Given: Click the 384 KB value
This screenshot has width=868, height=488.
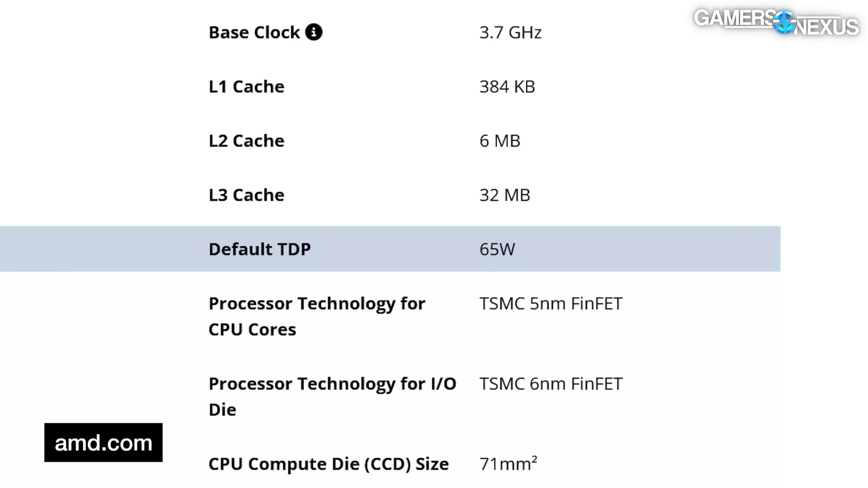Looking at the screenshot, I should [507, 87].
